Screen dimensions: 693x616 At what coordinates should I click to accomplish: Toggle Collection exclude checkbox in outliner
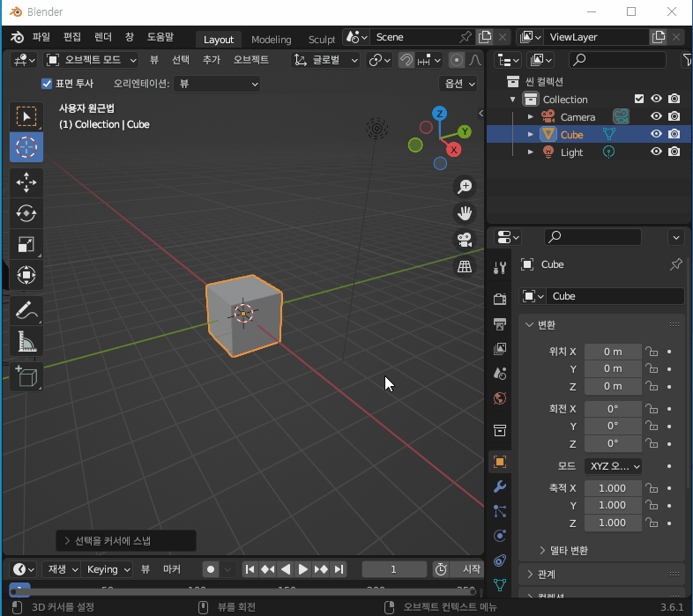coord(639,99)
